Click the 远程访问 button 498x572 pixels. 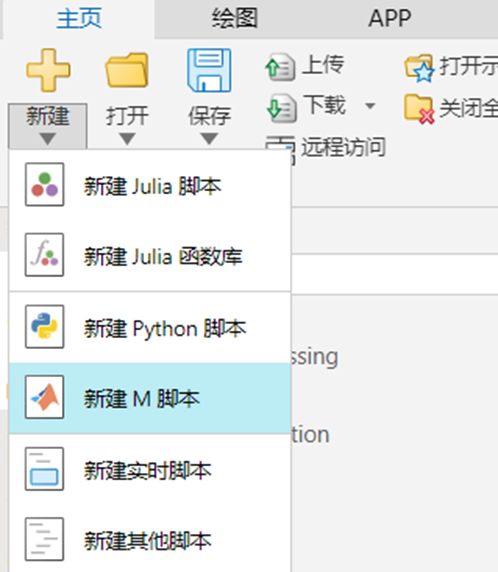pos(325,148)
